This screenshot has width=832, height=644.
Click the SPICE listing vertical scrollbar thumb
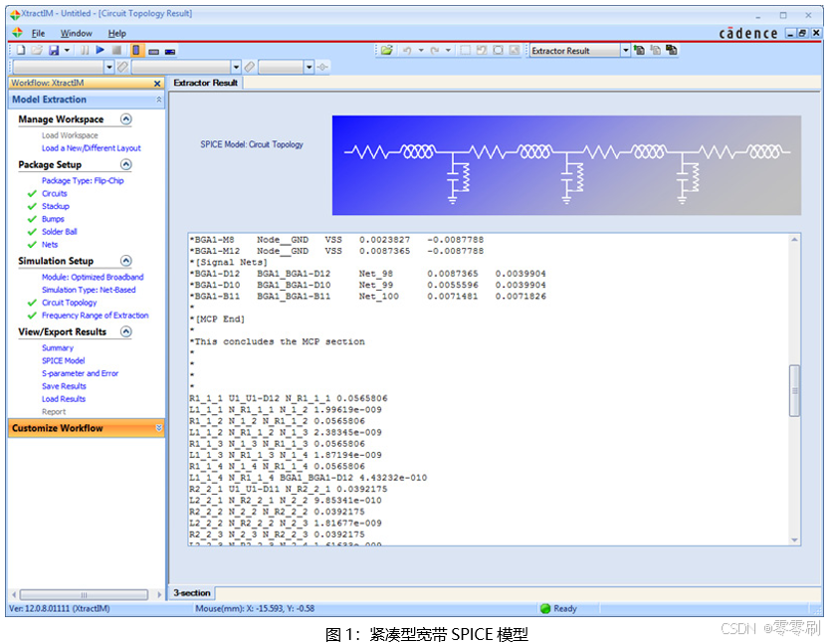click(794, 391)
